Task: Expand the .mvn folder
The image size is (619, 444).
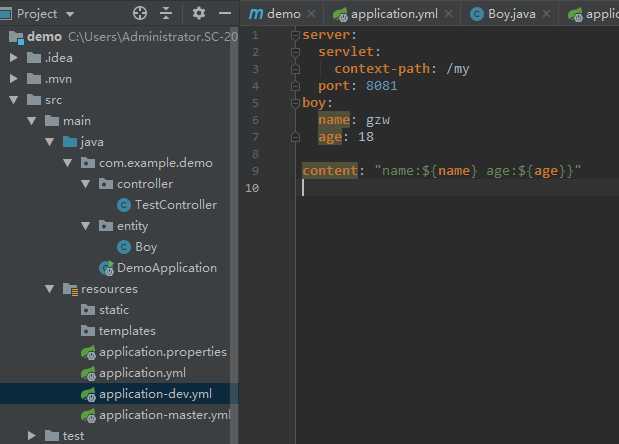Action: point(13,79)
